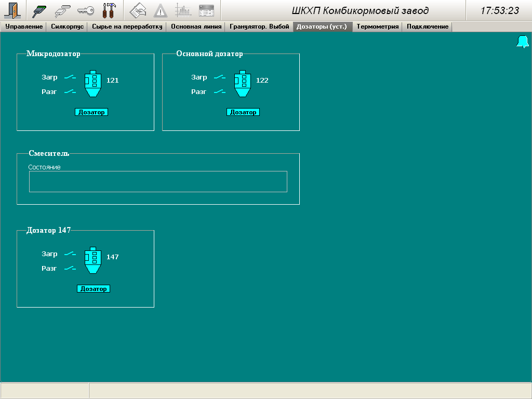Switch to the Управление tab
The height and width of the screenshot is (399, 532).
(x=24, y=26)
